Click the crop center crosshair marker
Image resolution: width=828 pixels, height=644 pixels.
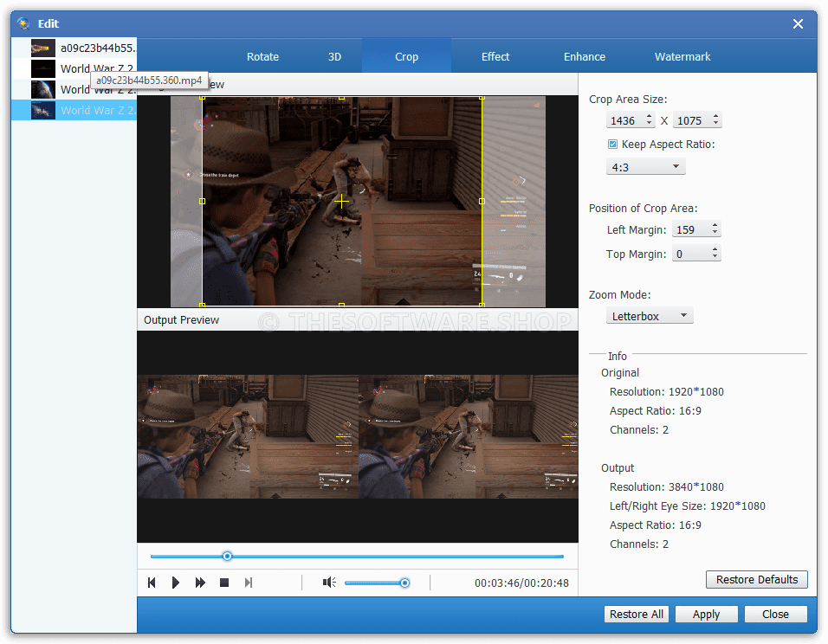pos(341,201)
